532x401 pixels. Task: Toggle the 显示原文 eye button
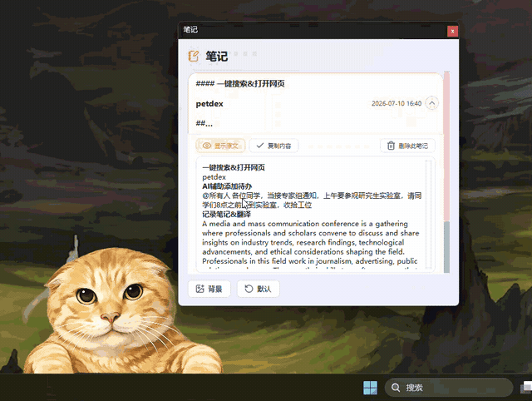[220, 146]
